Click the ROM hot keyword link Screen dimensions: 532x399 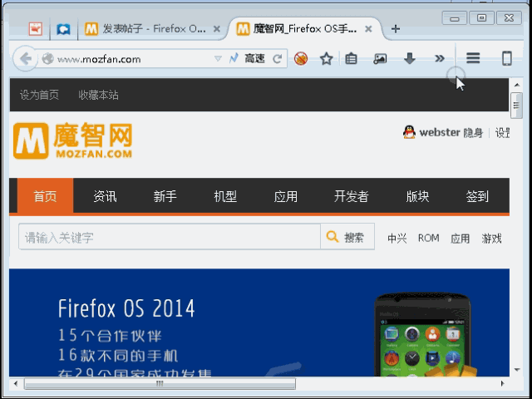[429, 238]
